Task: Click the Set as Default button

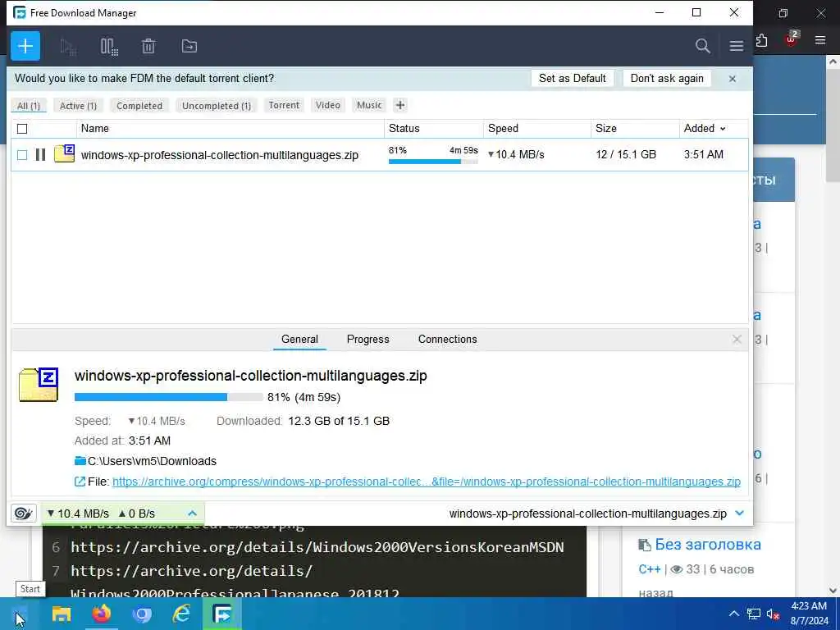Action: pos(572,78)
